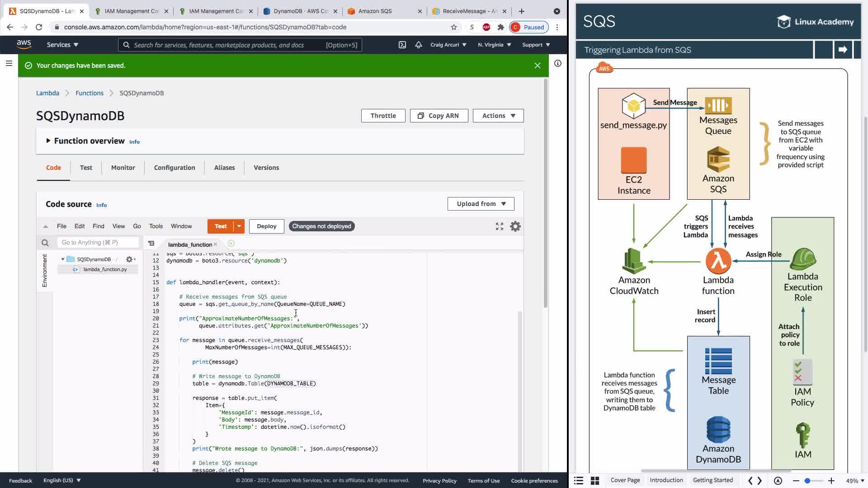Open the Tools menu in the editor
Image resolution: width=868 pixels, height=488 pixels.
click(x=156, y=226)
